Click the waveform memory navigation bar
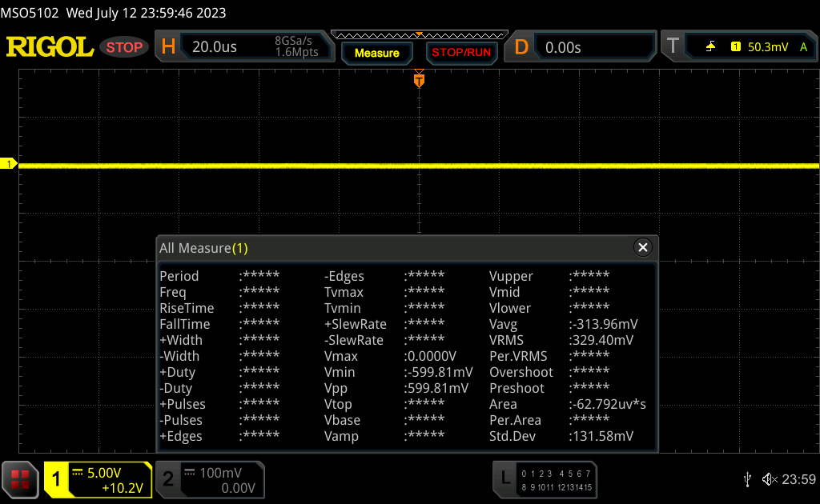The image size is (820, 504). [420, 35]
